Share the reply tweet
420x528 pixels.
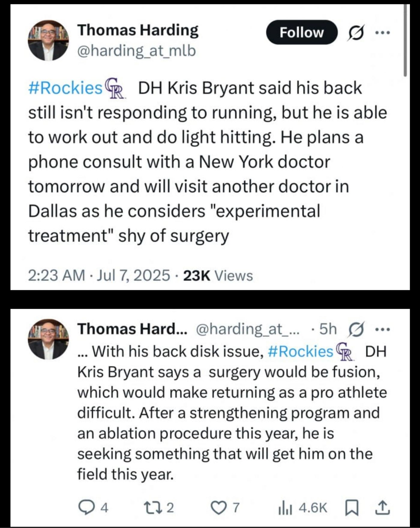click(x=385, y=508)
